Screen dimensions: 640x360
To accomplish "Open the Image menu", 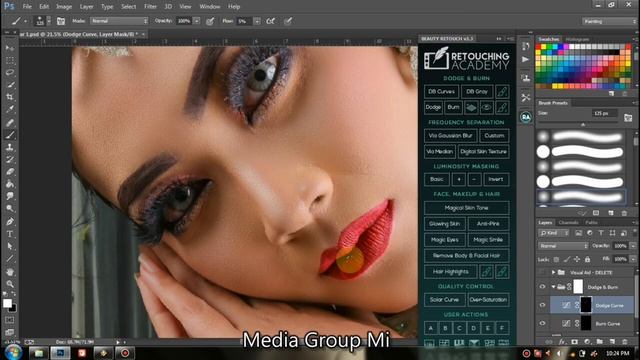I will click(64, 7).
